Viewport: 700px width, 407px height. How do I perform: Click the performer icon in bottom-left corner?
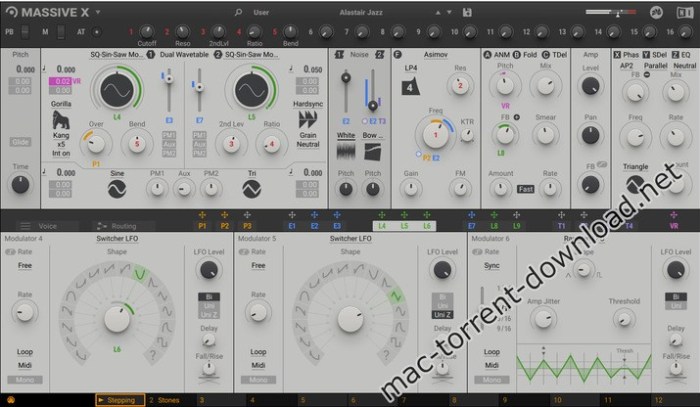[x=11, y=400]
